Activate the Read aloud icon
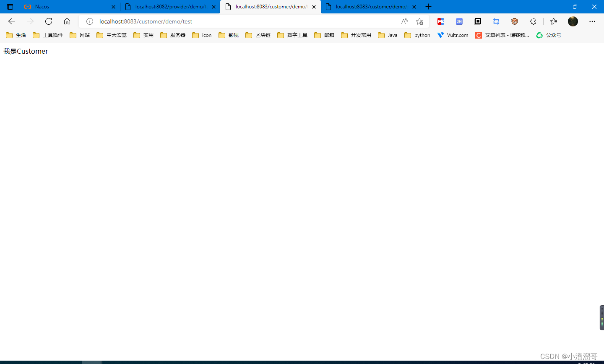The width and height of the screenshot is (604, 364). (404, 21)
